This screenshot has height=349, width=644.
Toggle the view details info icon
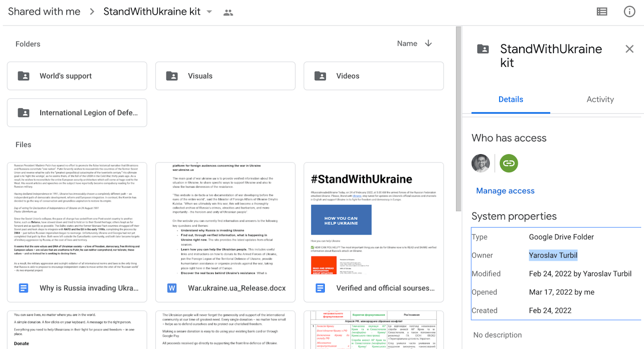629,12
